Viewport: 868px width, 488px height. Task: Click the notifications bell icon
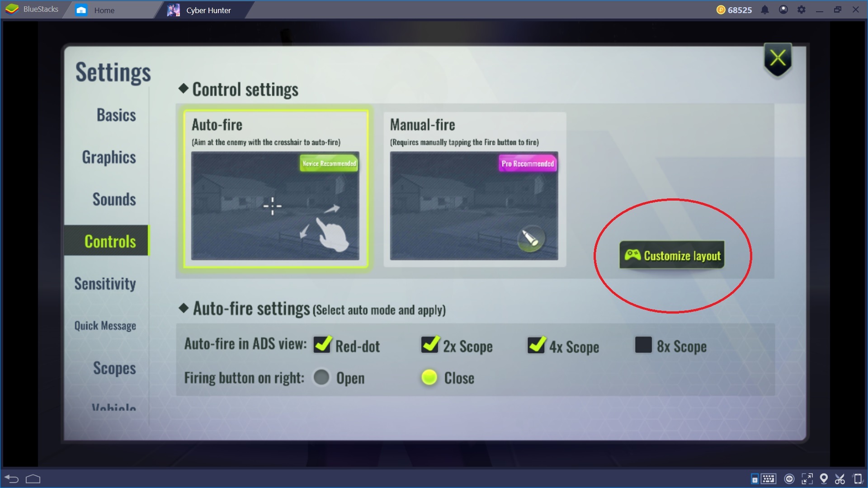pyautogui.click(x=764, y=9)
